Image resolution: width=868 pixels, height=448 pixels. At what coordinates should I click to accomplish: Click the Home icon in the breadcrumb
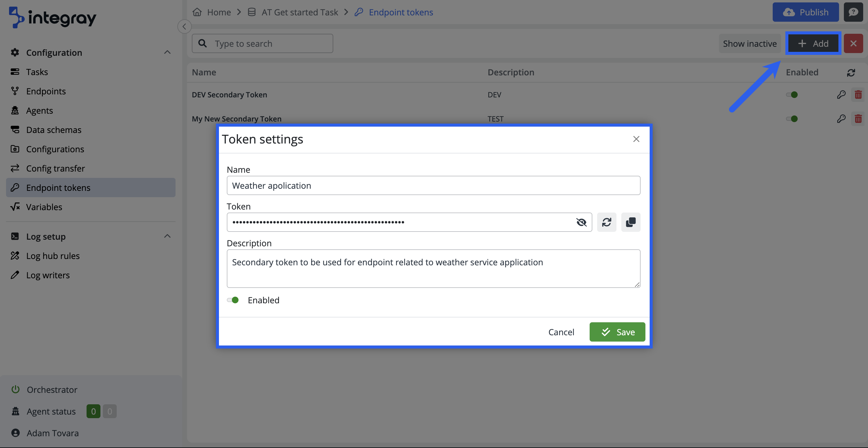197,12
